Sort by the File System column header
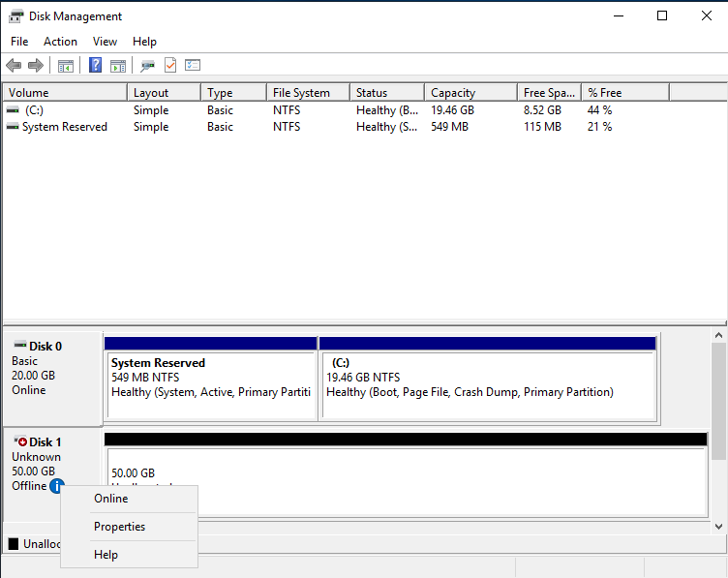The width and height of the screenshot is (728, 578). click(x=308, y=92)
